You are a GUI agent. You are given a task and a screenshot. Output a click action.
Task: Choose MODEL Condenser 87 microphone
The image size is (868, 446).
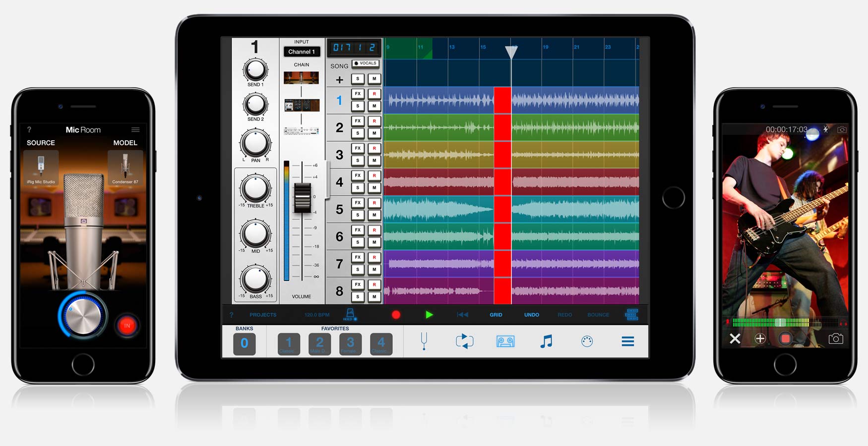(x=125, y=167)
